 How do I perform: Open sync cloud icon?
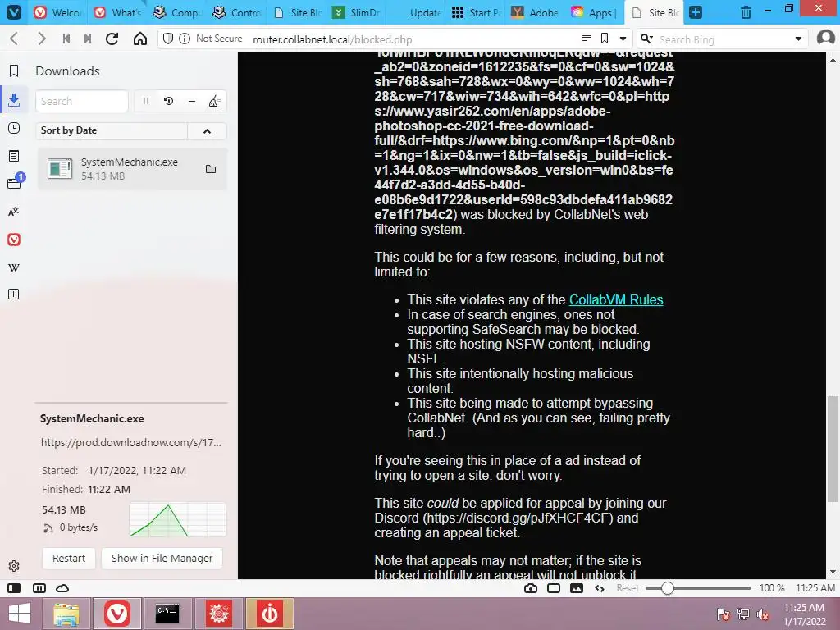(62, 587)
